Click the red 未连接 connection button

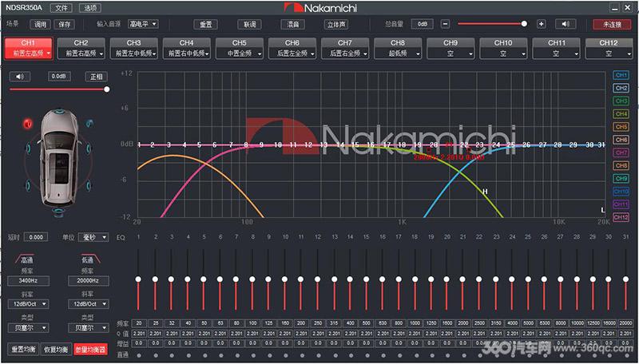tap(612, 25)
